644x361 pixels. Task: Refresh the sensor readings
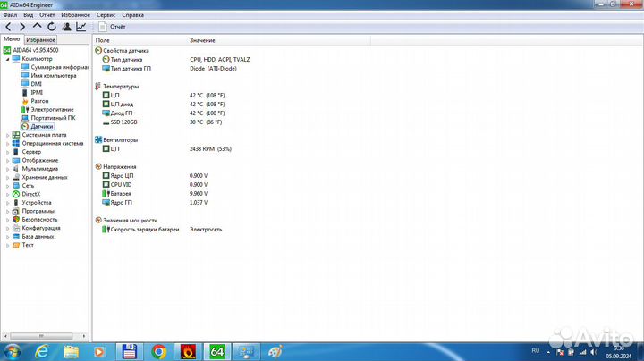(51, 27)
